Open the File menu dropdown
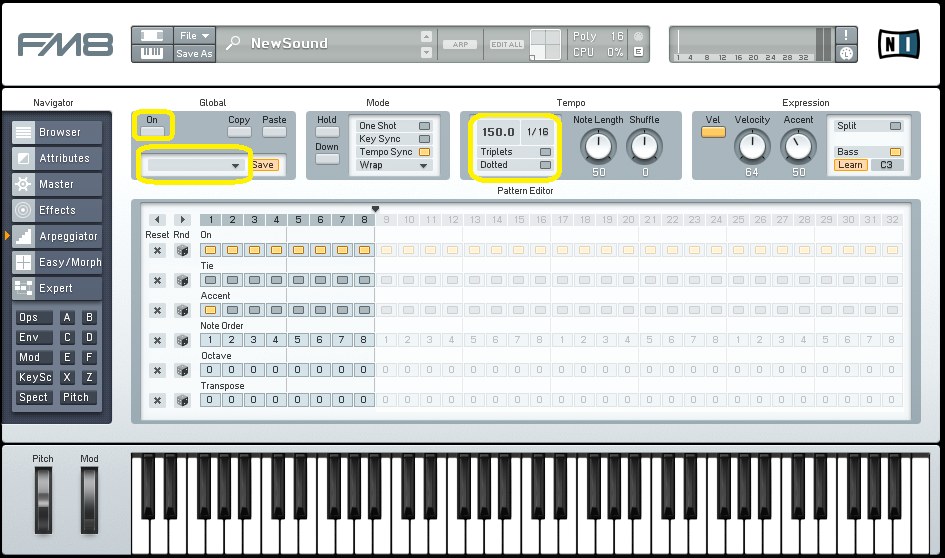Image resolution: width=945 pixels, height=558 pixels. [x=194, y=36]
